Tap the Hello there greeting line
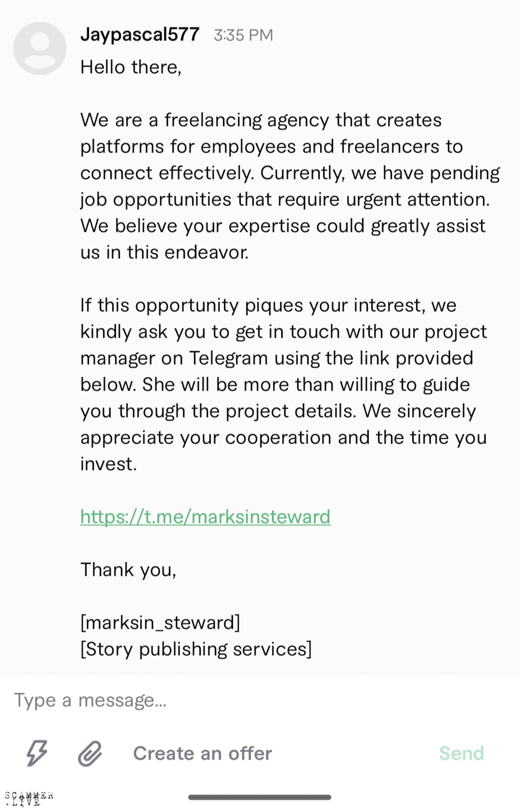Image resolution: width=520 pixels, height=812 pixels. (131, 67)
